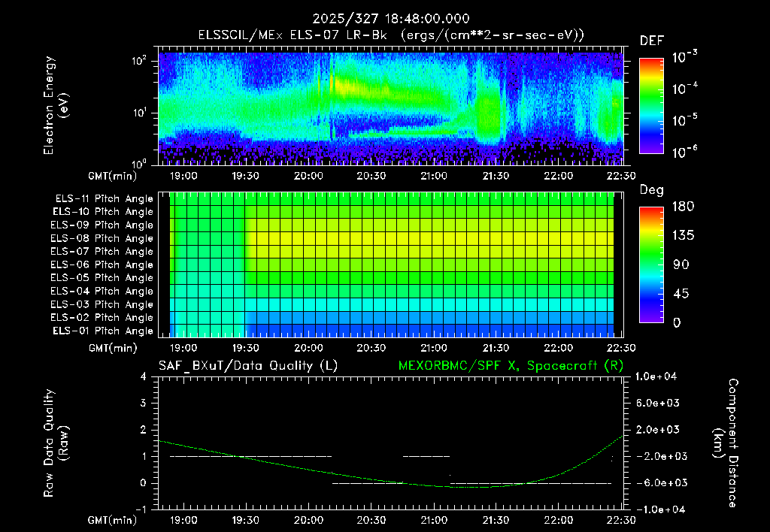The height and width of the screenshot is (532, 770).
Task: Click the GMT(min) label below pitch angle panel
Action: point(113,348)
